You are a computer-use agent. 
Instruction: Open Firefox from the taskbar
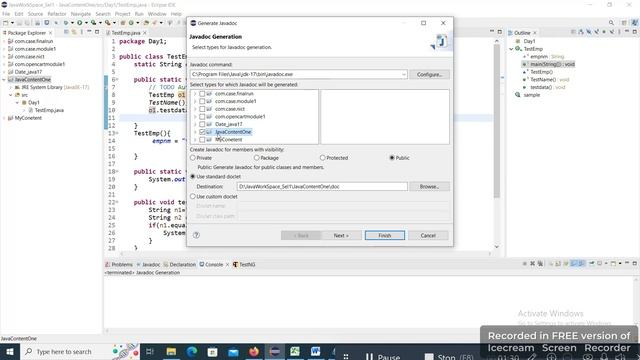point(254,351)
